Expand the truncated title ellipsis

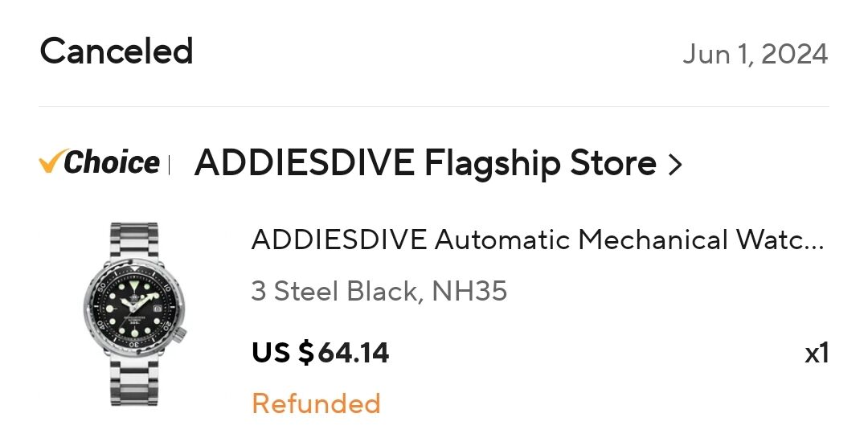(813, 241)
